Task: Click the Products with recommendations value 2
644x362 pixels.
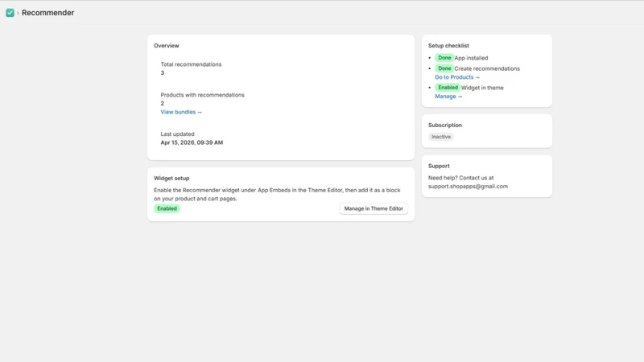Action: pos(163,104)
